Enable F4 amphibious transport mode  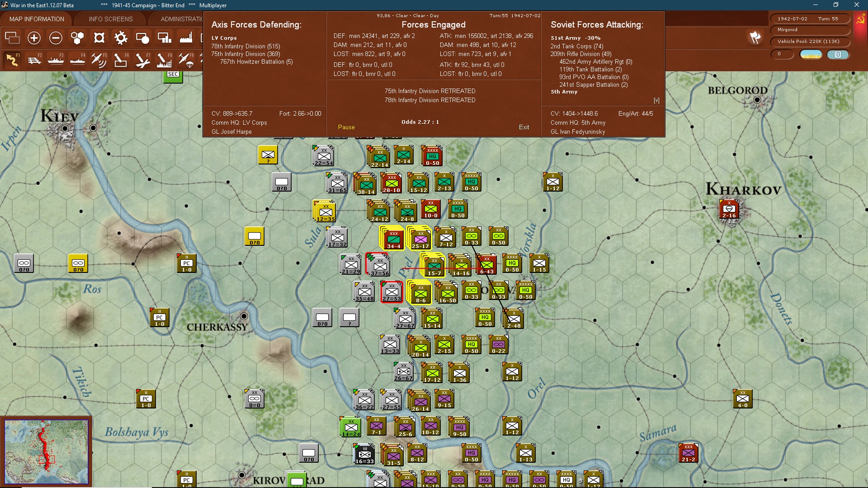point(77,60)
